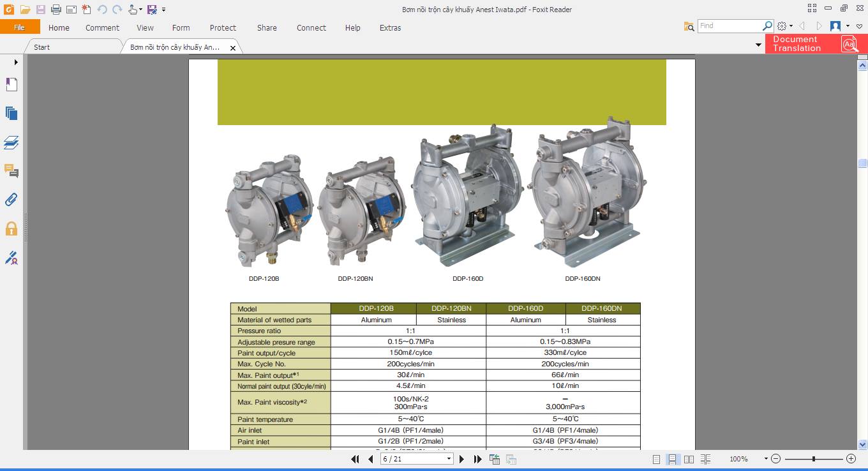This screenshot has width=868, height=471.
Task: Collapse the ribbon with the chevron icon
Action: click(x=860, y=26)
